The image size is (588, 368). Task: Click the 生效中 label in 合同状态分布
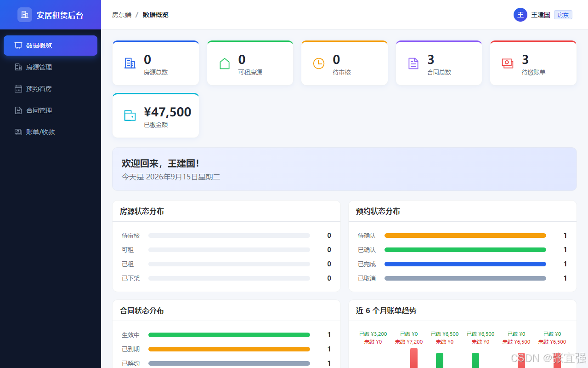click(x=130, y=335)
